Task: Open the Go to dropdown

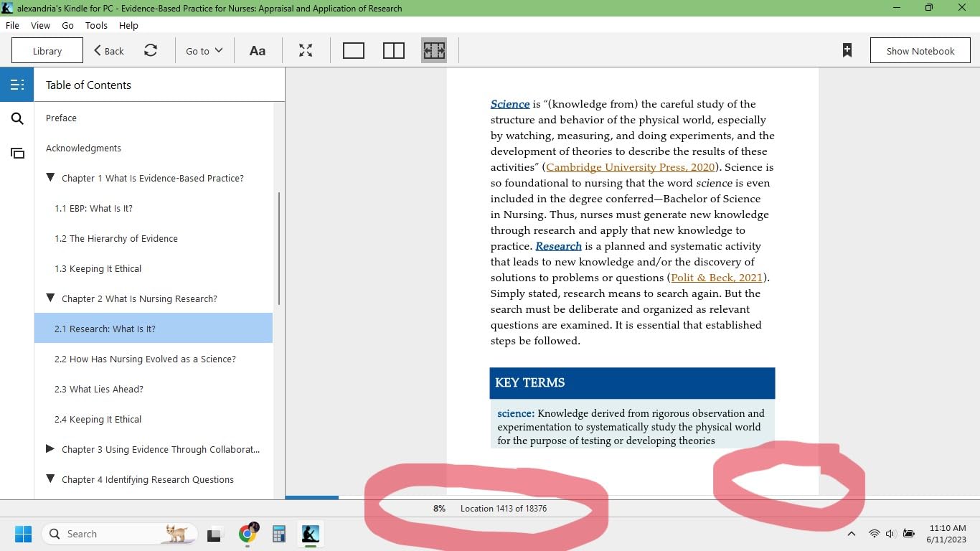Action: click(204, 51)
